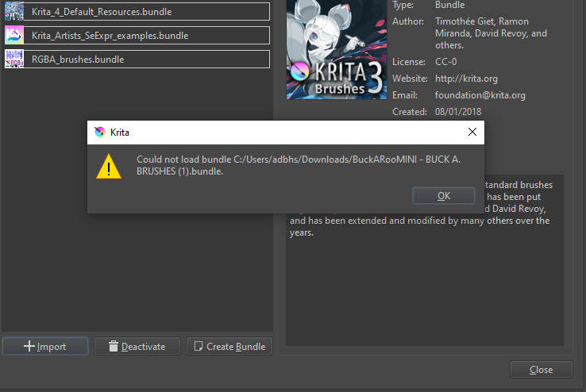Click the Krita_4_Default_Resources bundle thumbnail icon
Viewport: 586px width, 392px height.
[14, 11]
